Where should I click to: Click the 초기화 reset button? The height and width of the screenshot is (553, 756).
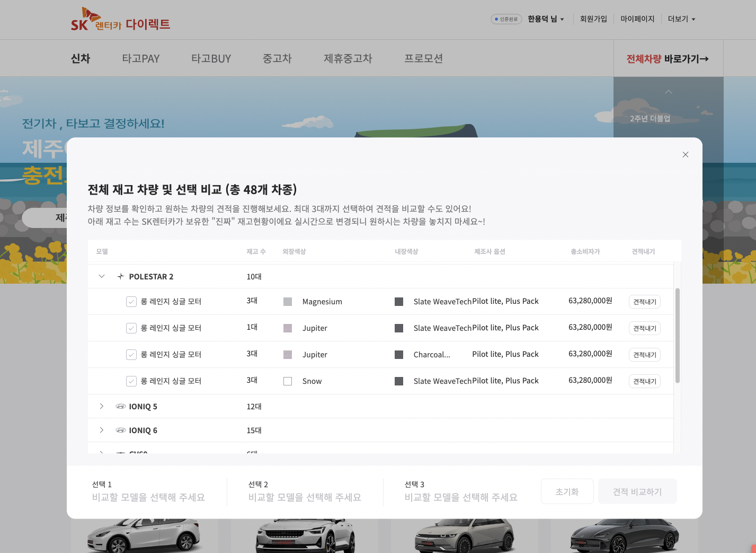point(567,491)
